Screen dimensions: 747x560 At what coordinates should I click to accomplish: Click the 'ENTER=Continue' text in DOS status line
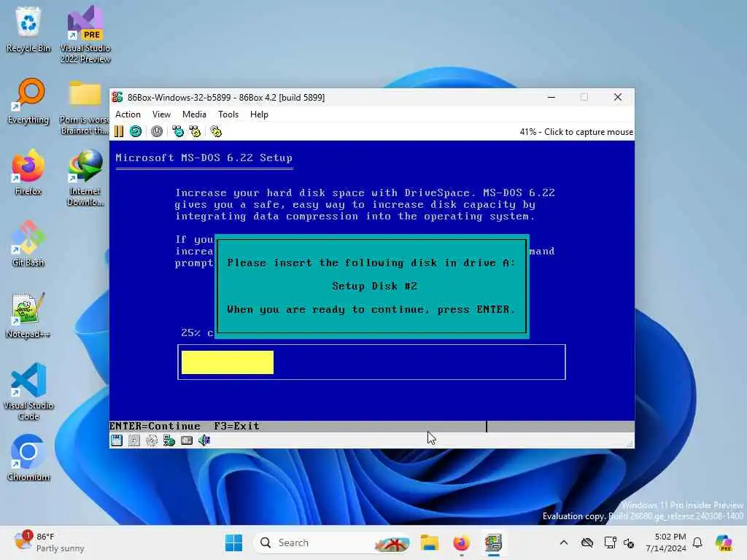155,426
